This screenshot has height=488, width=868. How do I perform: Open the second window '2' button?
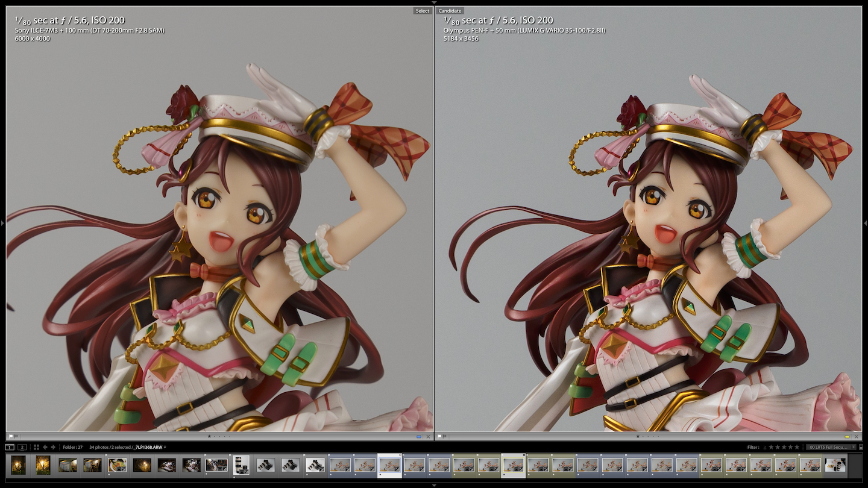pos(22,447)
